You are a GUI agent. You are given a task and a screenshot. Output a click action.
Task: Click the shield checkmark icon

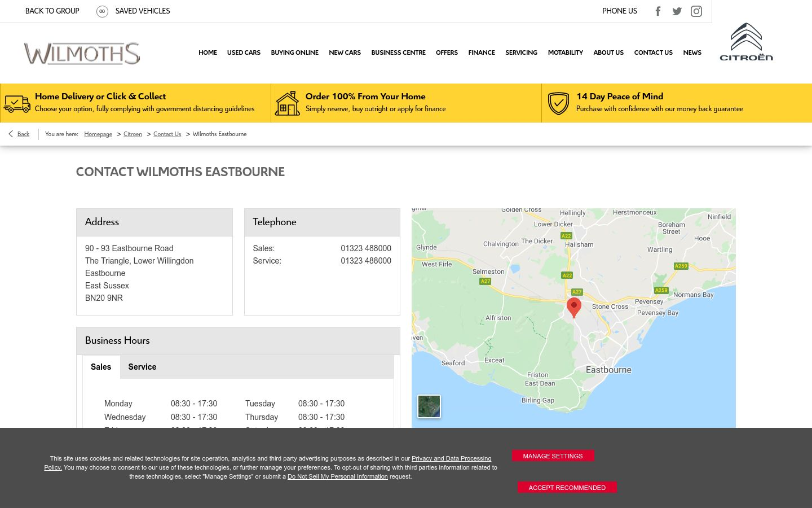click(558, 103)
